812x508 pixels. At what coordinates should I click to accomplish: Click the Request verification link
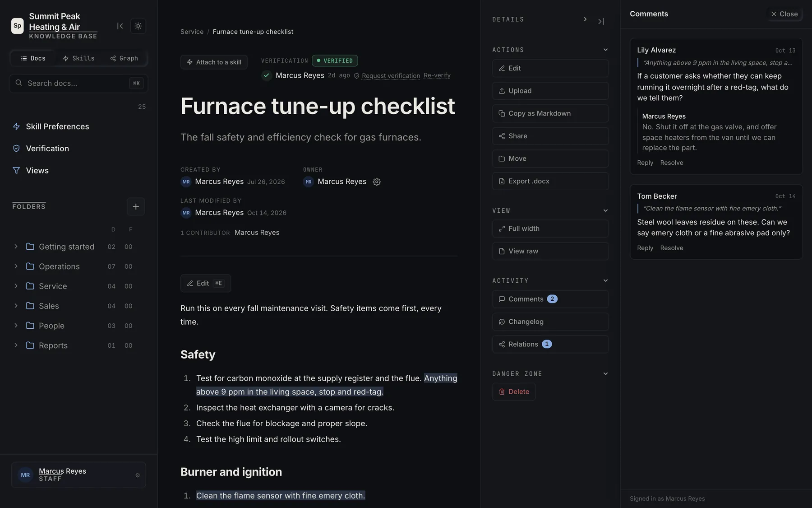tap(391, 76)
